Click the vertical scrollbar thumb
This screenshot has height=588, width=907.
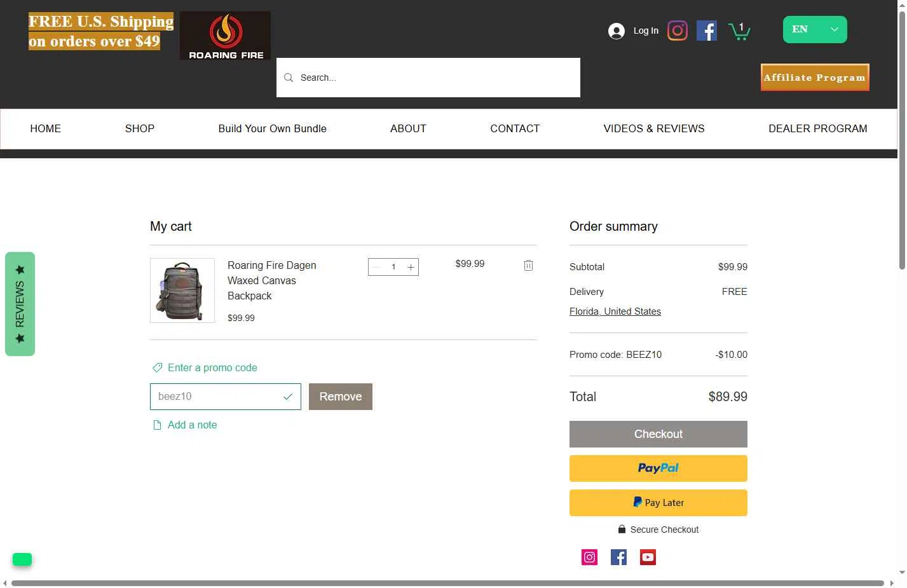pyautogui.click(x=902, y=140)
